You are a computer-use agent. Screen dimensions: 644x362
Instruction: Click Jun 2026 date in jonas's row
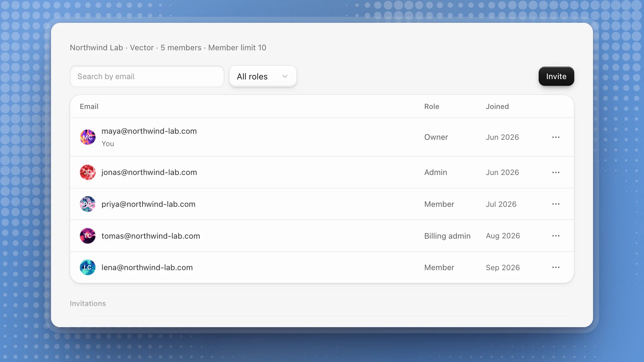pyautogui.click(x=502, y=172)
